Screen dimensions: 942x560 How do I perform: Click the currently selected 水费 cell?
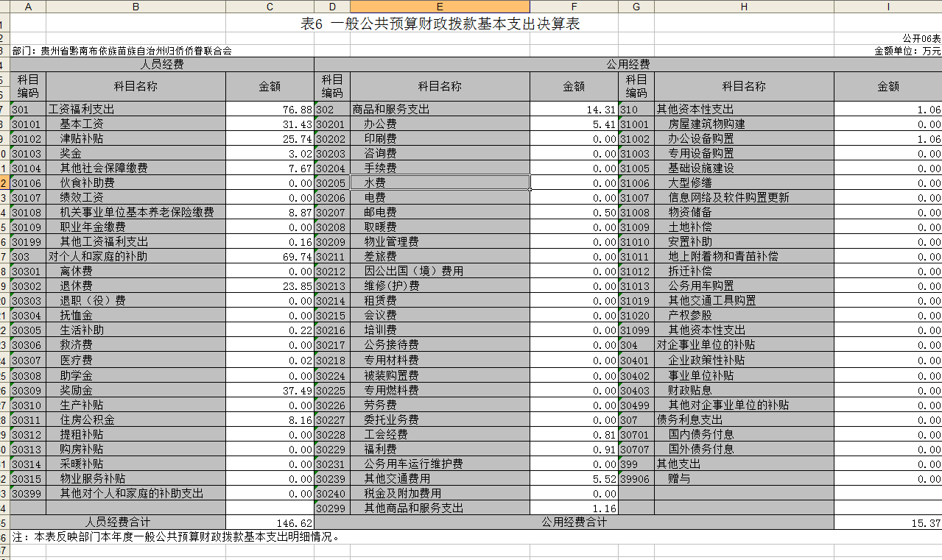click(x=440, y=182)
